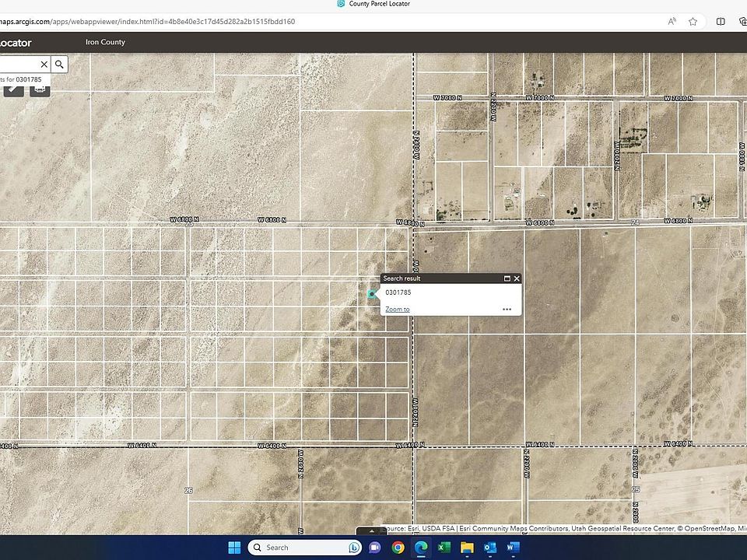Viewport: 747px width, 560px height.
Task: Click the search magnifier button in map
Action: pos(59,65)
